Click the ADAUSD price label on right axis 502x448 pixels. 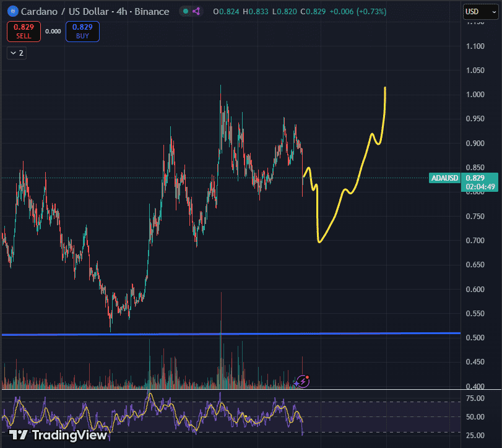point(444,178)
